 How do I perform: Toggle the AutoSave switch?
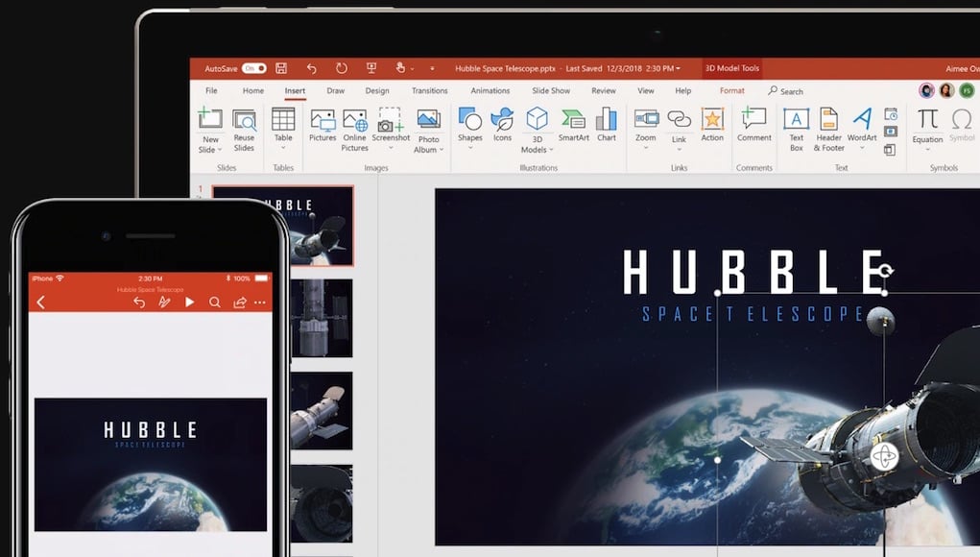[x=254, y=68]
